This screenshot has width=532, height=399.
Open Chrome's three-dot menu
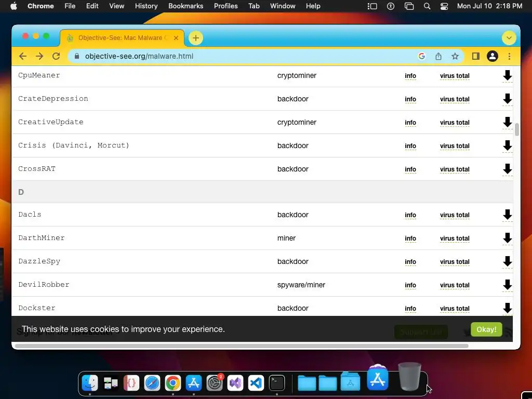[509, 56]
